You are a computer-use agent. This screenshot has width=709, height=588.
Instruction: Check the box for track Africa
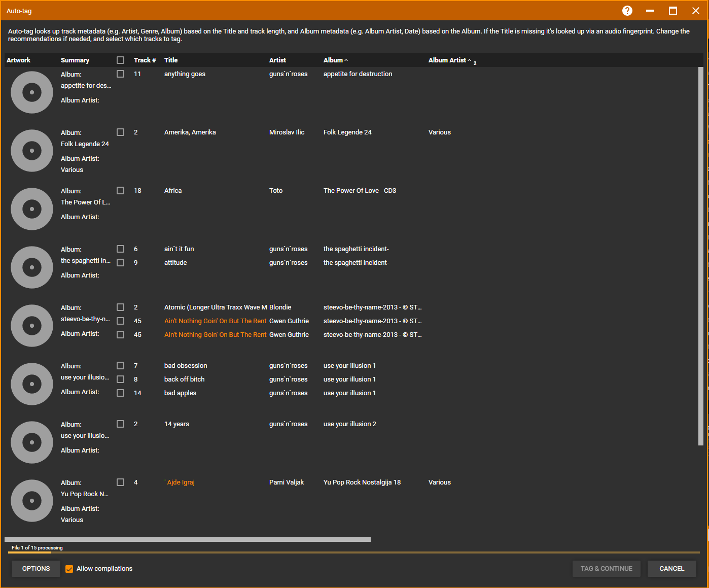[120, 191]
